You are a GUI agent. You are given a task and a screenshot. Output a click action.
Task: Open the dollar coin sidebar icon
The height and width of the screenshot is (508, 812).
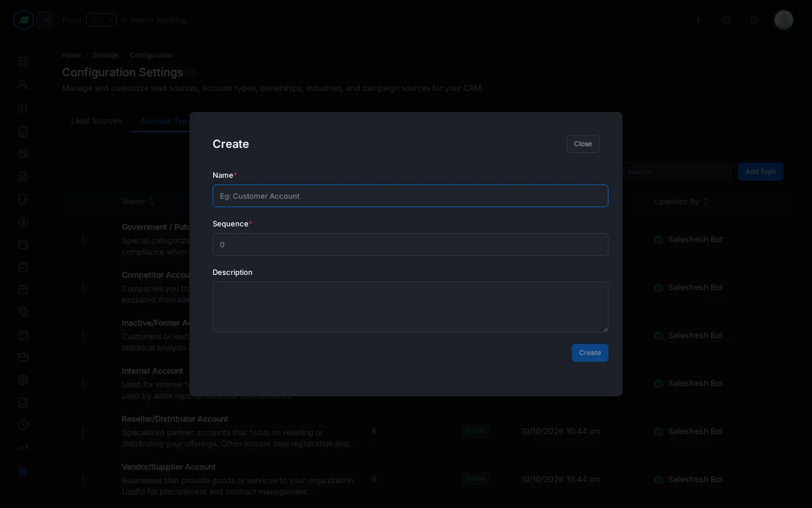(23, 222)
